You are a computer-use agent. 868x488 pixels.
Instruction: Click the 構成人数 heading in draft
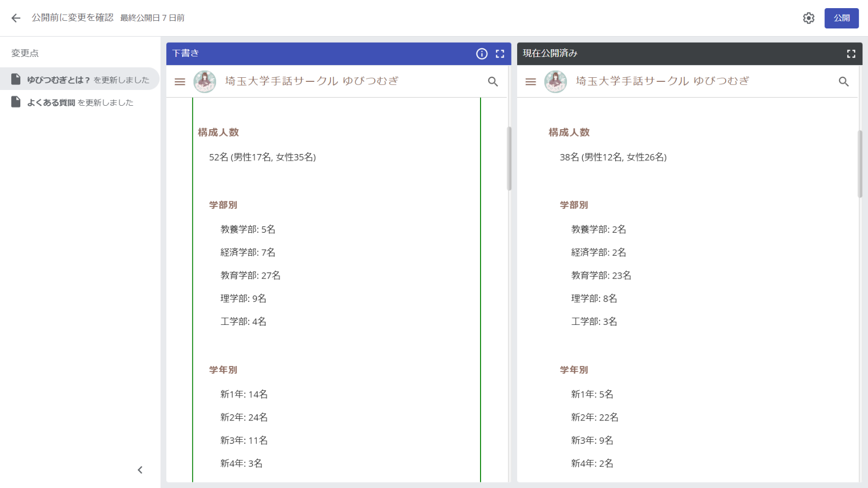218,133
